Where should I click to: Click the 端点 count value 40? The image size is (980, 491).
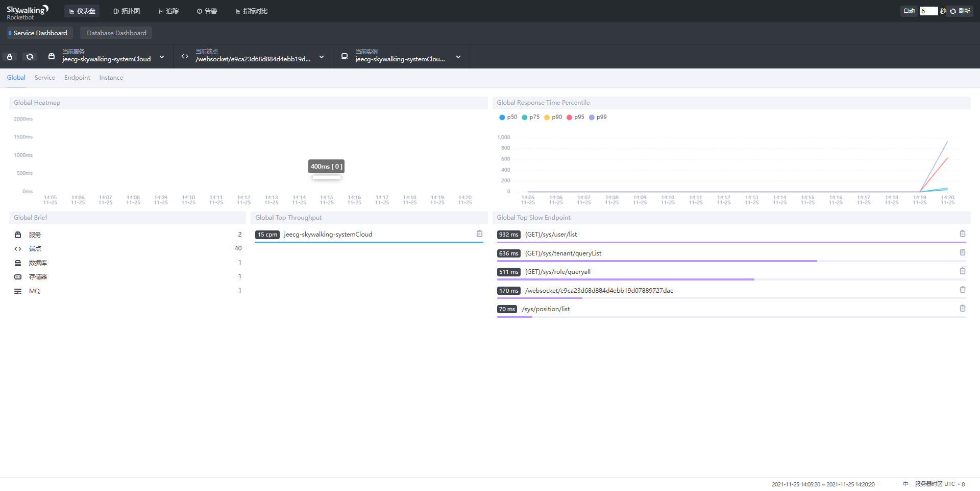[238, 248]
